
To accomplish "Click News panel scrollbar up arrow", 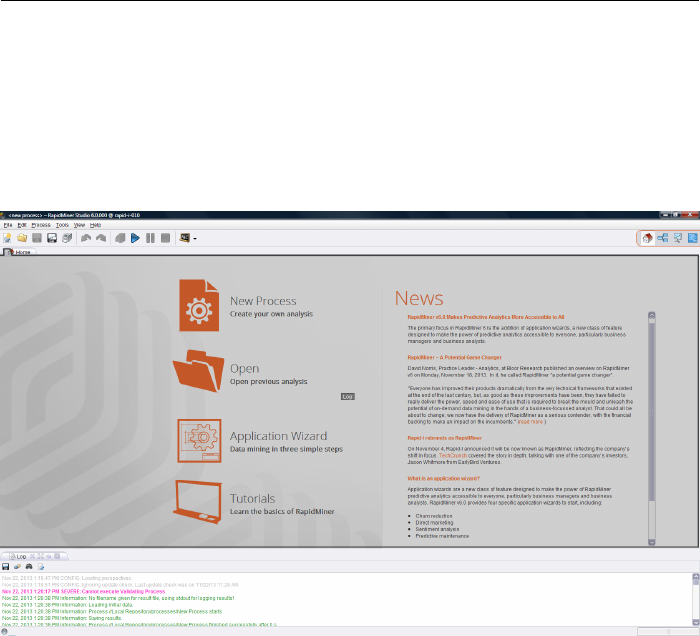I will click(652, 315).
